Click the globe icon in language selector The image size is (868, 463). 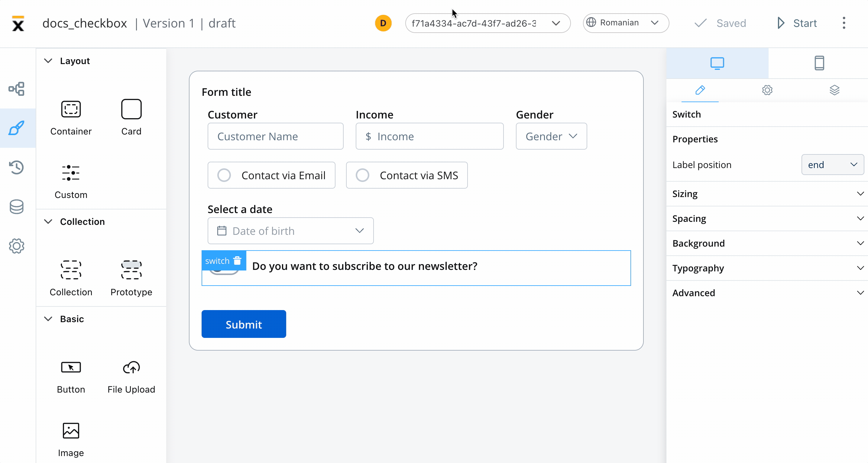(591, 23)
